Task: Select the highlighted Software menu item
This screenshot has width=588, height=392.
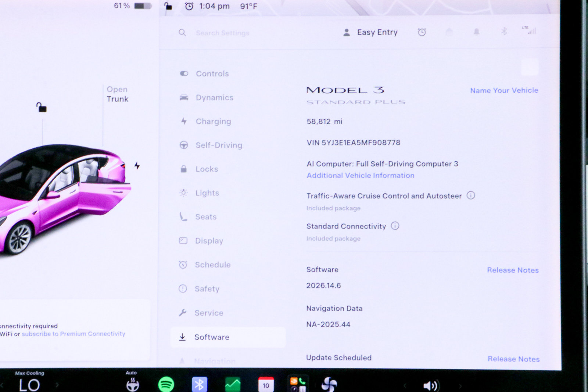Action: pyautogui.click(x=228, y=337)
